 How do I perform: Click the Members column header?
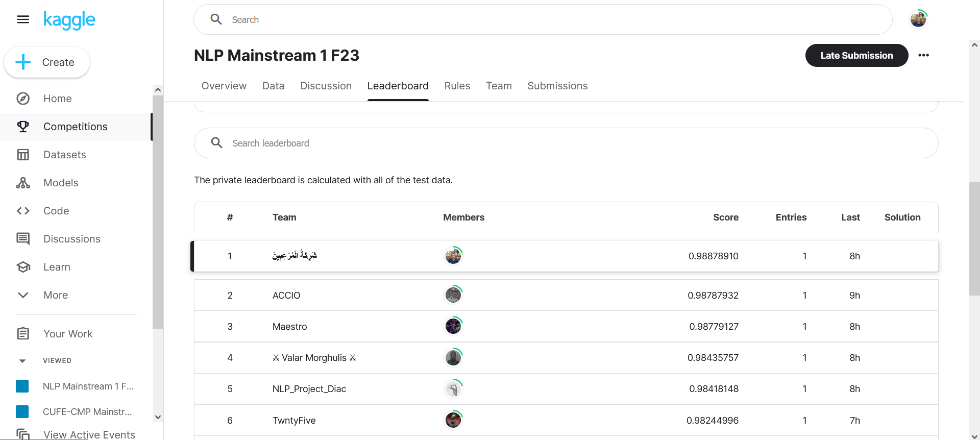pos(463,217)
